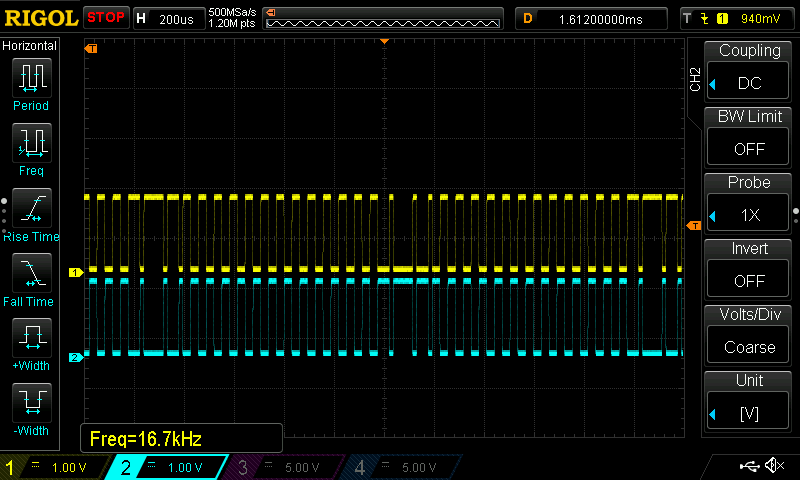Click the USB connection status icon

click(748, 466)
